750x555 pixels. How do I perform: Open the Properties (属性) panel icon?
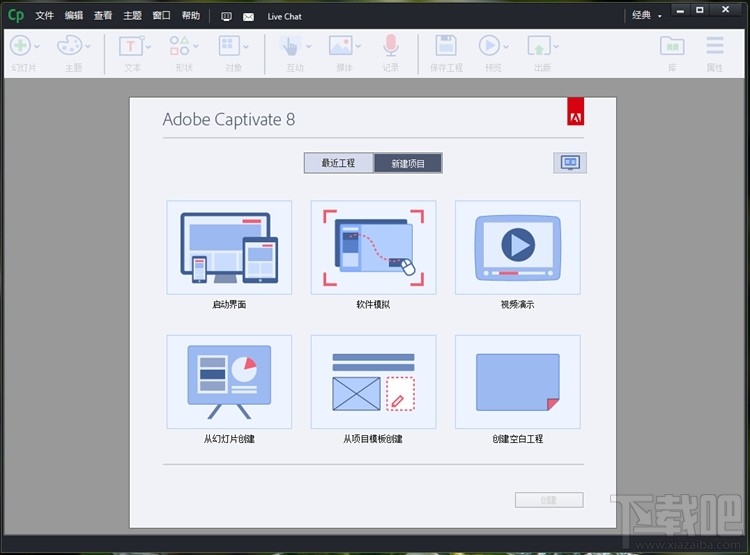coord(715,46)
